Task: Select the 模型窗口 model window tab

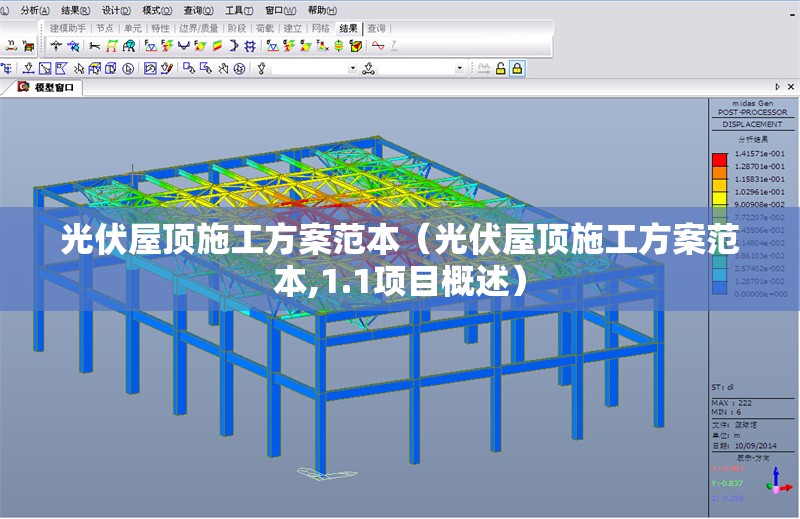Action: [x=52, y=88]
